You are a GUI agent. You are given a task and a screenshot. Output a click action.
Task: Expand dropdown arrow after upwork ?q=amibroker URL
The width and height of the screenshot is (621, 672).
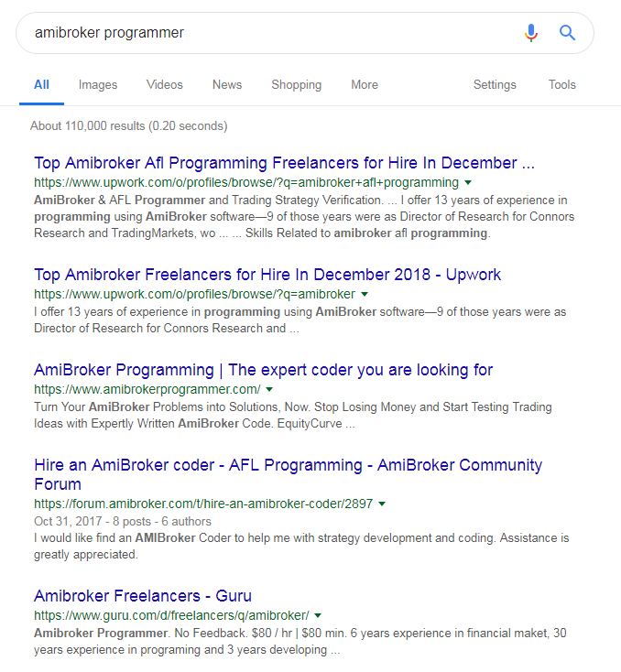click(x=365, y=295)
